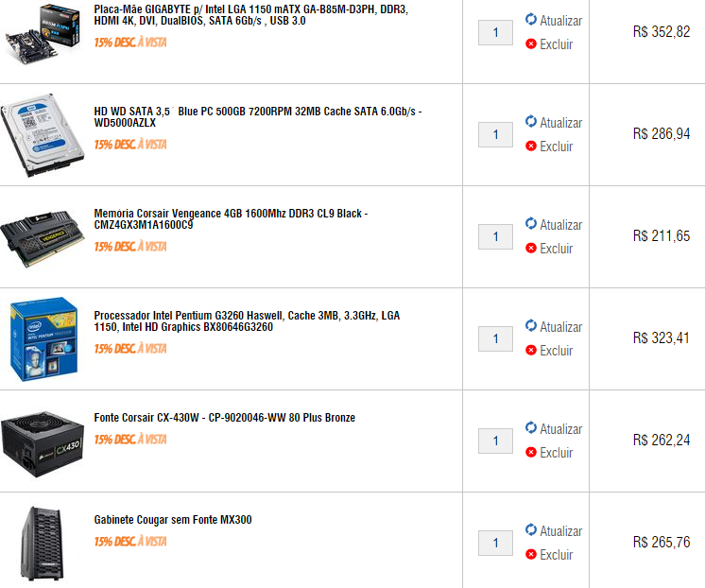Click quantity field for Pentium G3260 processor
This screenshot has width=705, height=588.
point(495,338)
